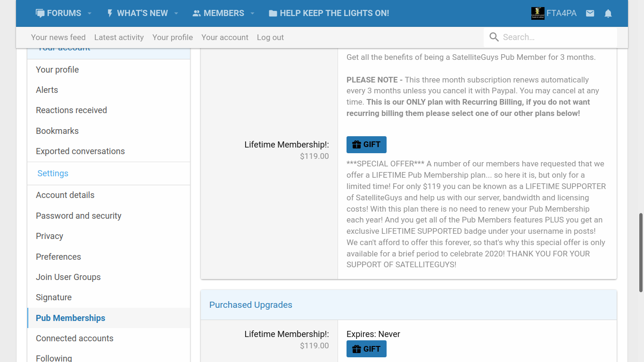Click the FTA4PA user avatar
This screenshot has height=362, width=644.
tap(538, 13)
